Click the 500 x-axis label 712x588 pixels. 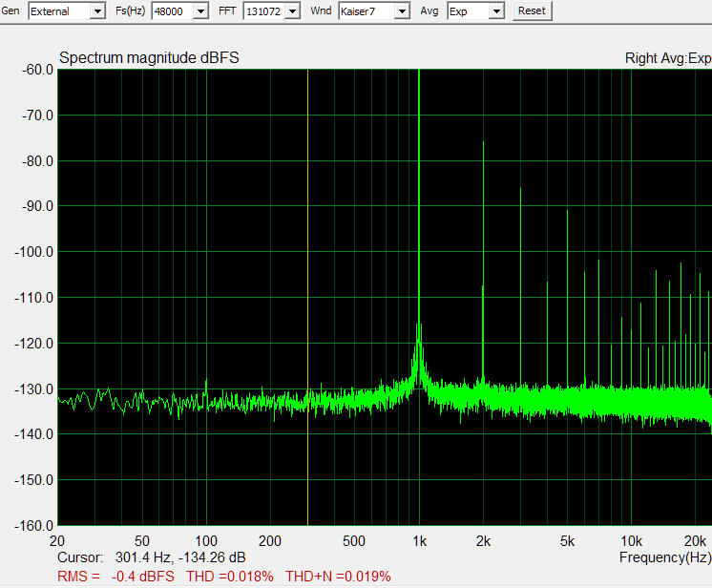pos(354,541)
